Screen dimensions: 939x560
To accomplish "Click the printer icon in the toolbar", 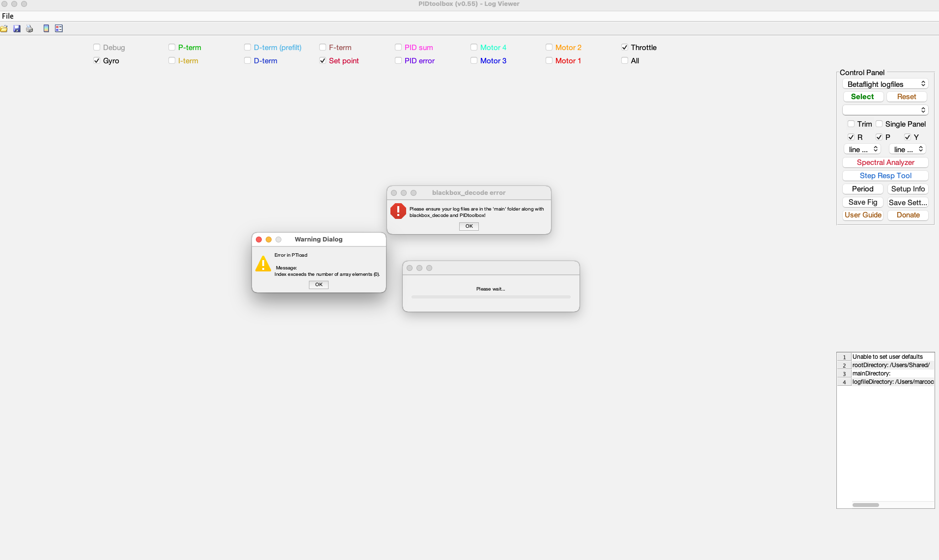I will click(29, 28).
